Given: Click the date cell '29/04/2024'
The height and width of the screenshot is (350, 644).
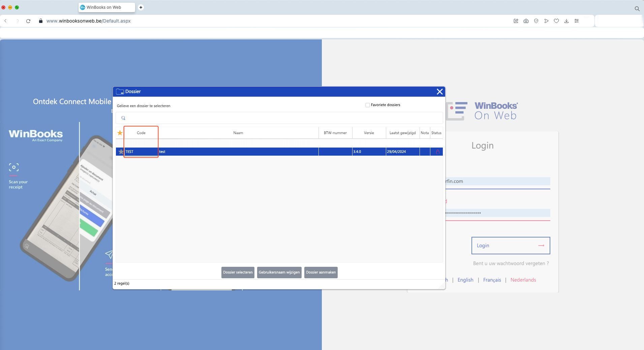Looking at the screenshot, I should pos(403,152).
